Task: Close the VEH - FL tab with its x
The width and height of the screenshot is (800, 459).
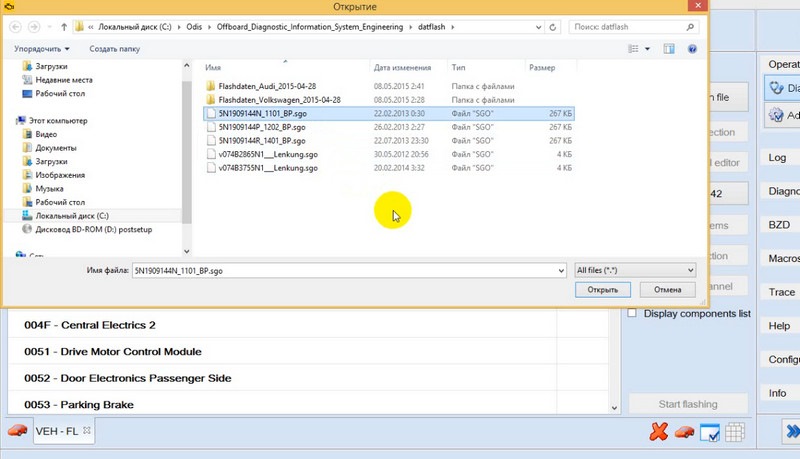Action: [87, 430]
